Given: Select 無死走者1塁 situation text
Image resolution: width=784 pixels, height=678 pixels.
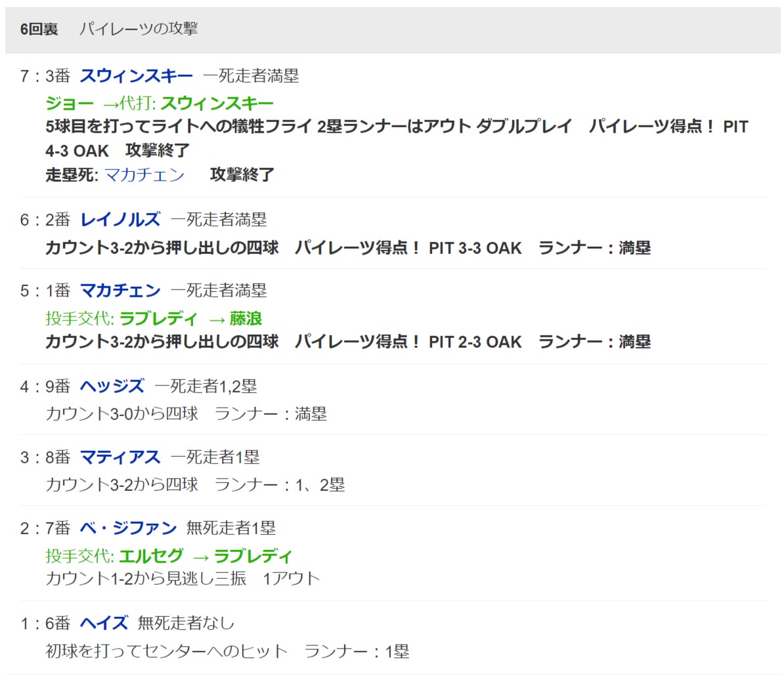Looking at the screenshot, I should pos(231,528).
